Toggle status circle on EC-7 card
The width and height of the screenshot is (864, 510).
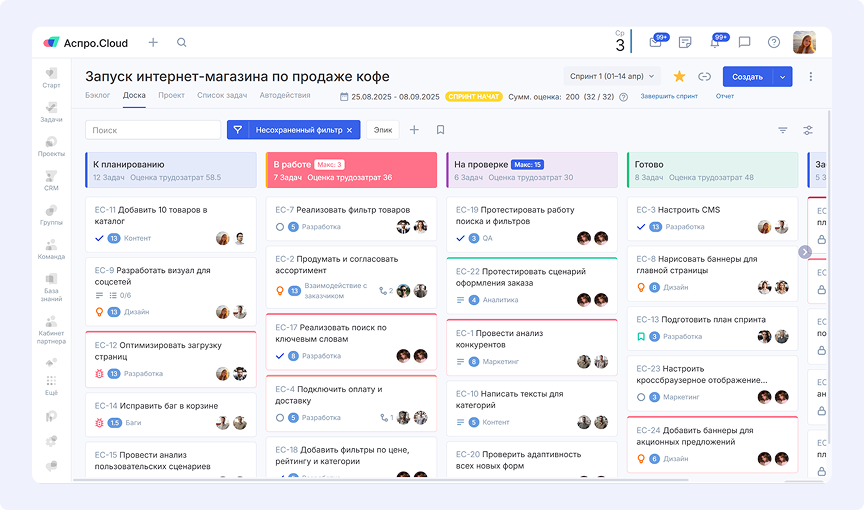tap(280, 227)
